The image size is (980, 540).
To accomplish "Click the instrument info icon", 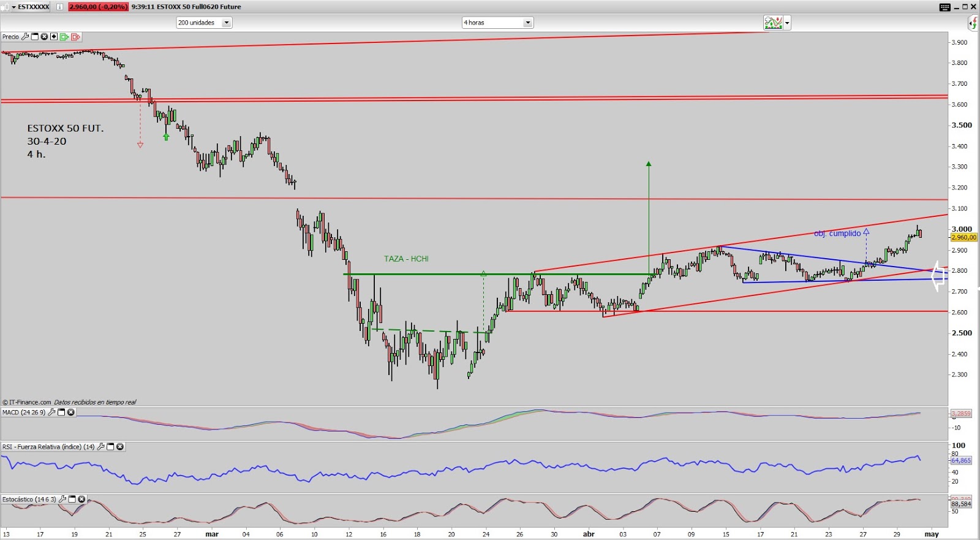I will tap(59, 7).
